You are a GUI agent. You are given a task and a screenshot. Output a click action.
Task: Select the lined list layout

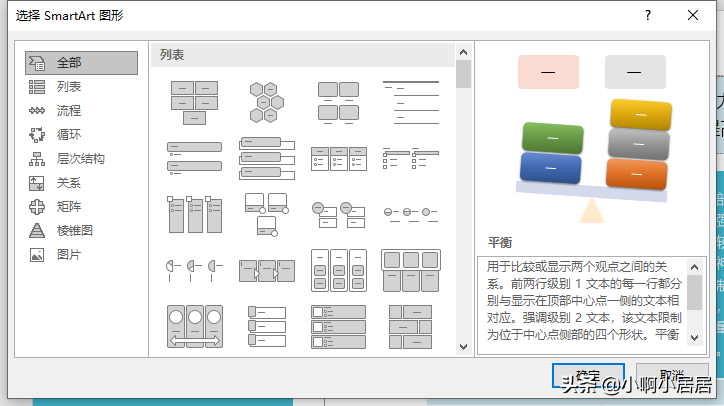tap(410, 103)
